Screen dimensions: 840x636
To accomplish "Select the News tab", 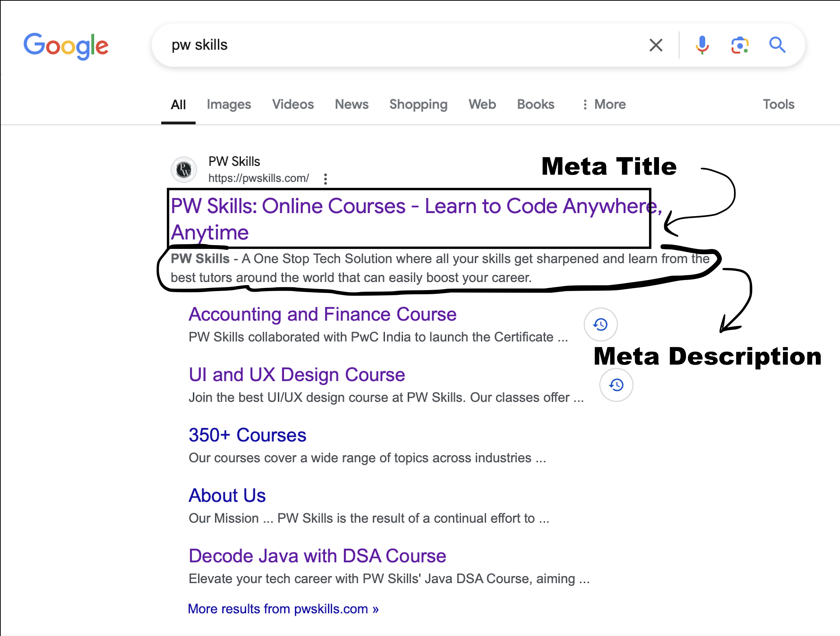I will point(351,104).
